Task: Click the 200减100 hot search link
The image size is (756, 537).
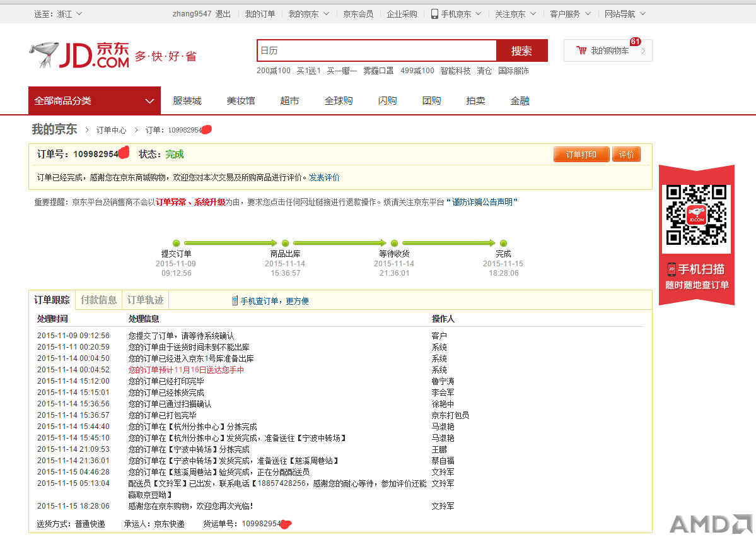Action: point(274,71)
